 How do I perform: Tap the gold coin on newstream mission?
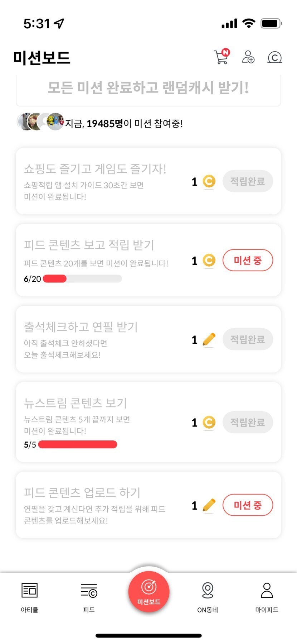tap(209, 423)
